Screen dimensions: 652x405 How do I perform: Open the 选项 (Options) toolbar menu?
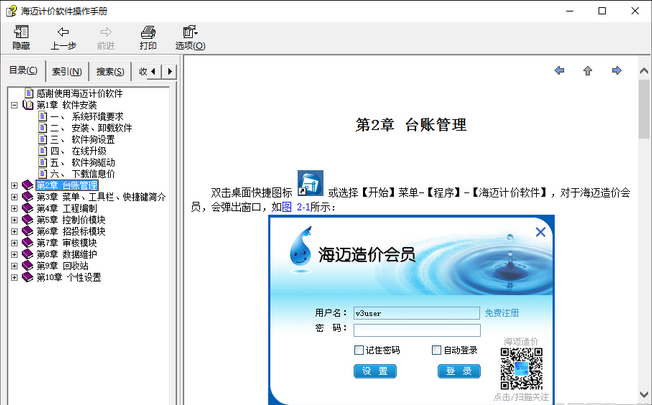point(190,37)
